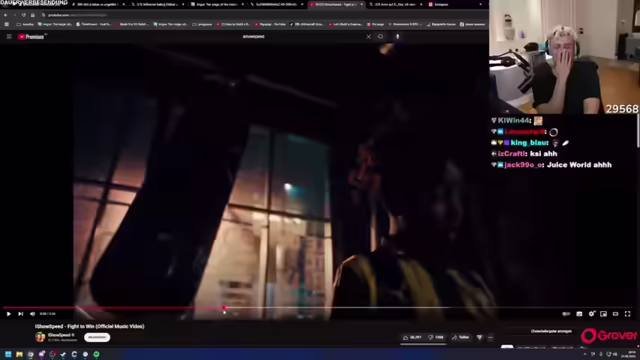Toggle subtitles in the video player
This screenshot has height=360, width=640.
pyautogui.click(x=579, y=314)
